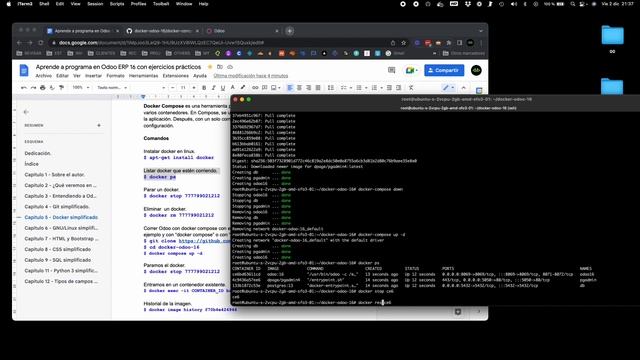Open the iTerm2 Shell menu
This screenshot has width=640, height=360.
pos(44,4)
